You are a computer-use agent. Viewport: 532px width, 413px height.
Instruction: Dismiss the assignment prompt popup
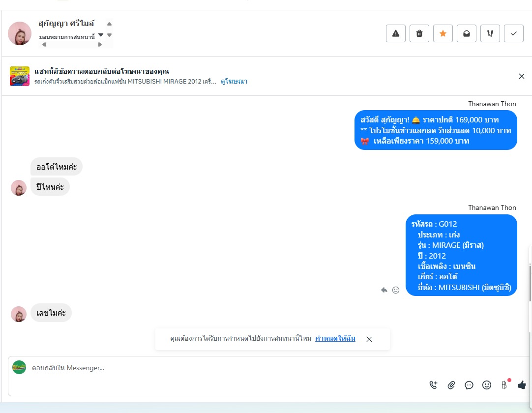point(369,339)
